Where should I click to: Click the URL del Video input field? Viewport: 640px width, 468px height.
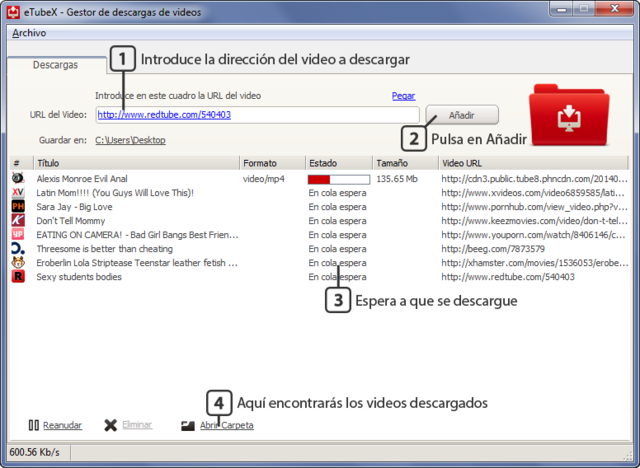click(258, 115)
